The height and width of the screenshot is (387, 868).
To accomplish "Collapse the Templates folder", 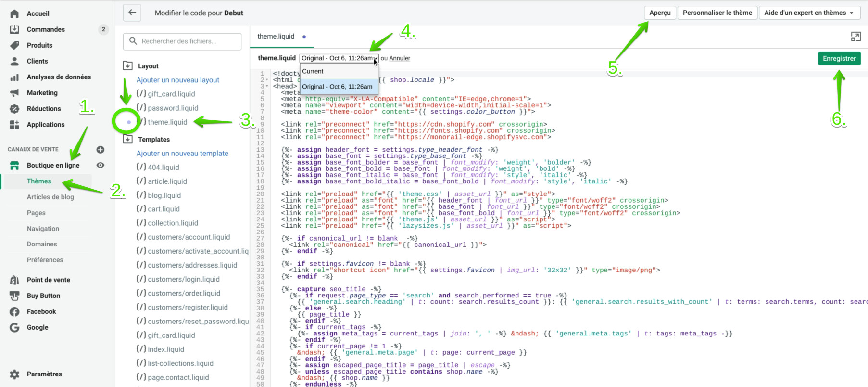I will pyautogui.click(x=128, y=139).
